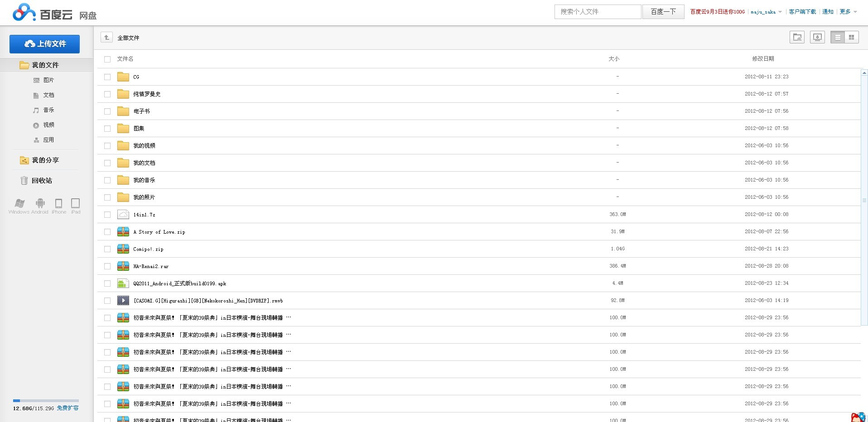Select the 纯情罗曼史 folder checkbox
Screen dimensions: 868x422
point(107,94)
